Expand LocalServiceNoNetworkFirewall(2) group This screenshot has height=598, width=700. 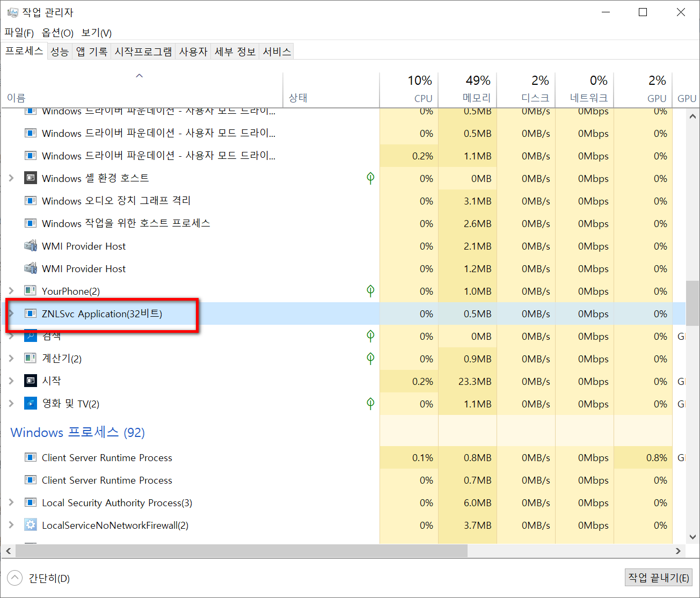tap(11, 525)
